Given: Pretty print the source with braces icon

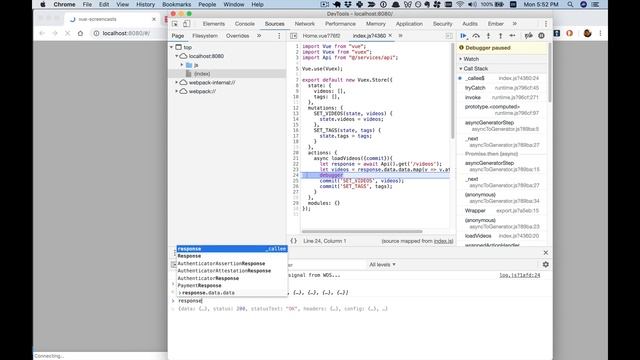Looking at the screenshot, I should pos(293,241).
